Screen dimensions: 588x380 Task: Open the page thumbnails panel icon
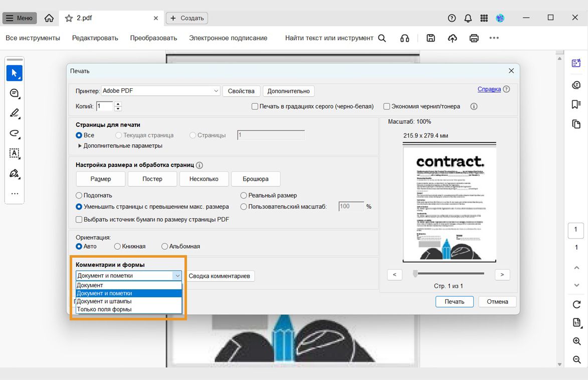(576, 124)
